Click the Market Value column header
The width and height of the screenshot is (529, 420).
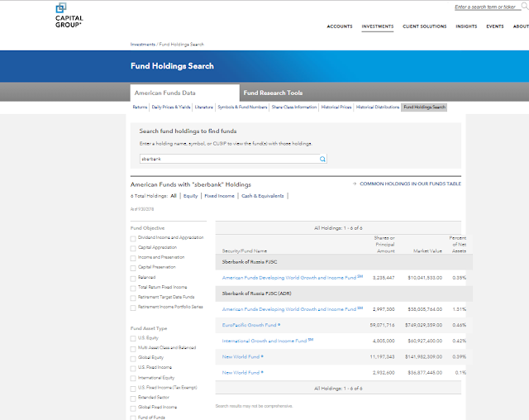(x=427, y=251)
